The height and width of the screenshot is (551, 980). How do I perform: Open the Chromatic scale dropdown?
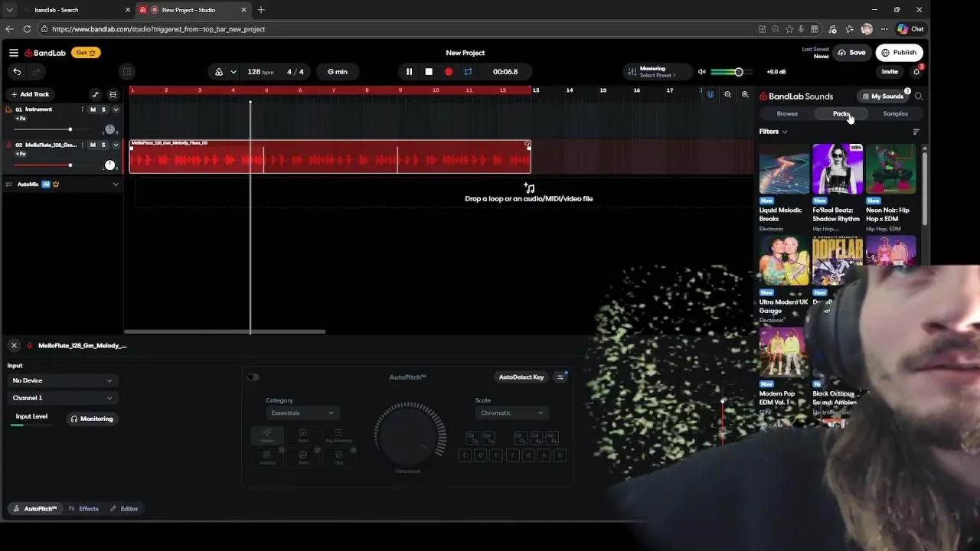click(511, 413)
